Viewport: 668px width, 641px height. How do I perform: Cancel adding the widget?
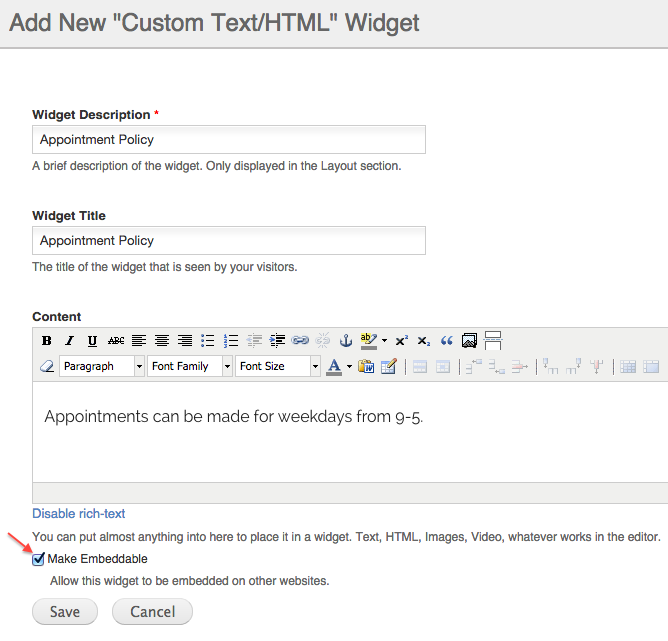[x=153, y=612]
